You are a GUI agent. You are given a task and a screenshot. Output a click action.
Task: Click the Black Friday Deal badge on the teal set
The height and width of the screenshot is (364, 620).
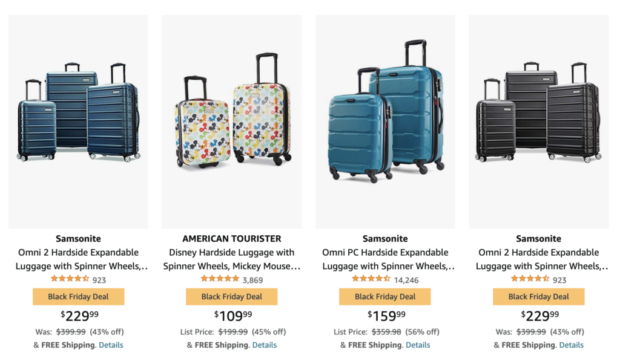pos(77,296)
